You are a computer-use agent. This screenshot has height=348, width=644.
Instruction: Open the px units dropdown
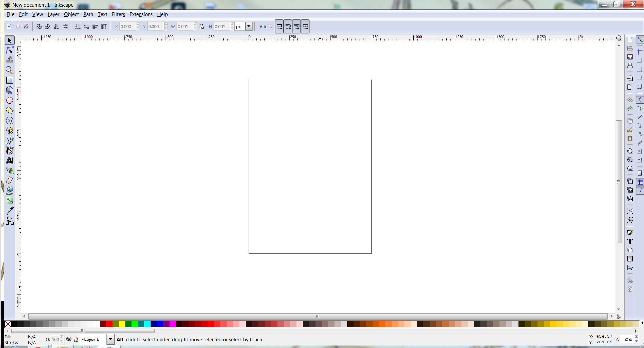[x=249, y=26]
